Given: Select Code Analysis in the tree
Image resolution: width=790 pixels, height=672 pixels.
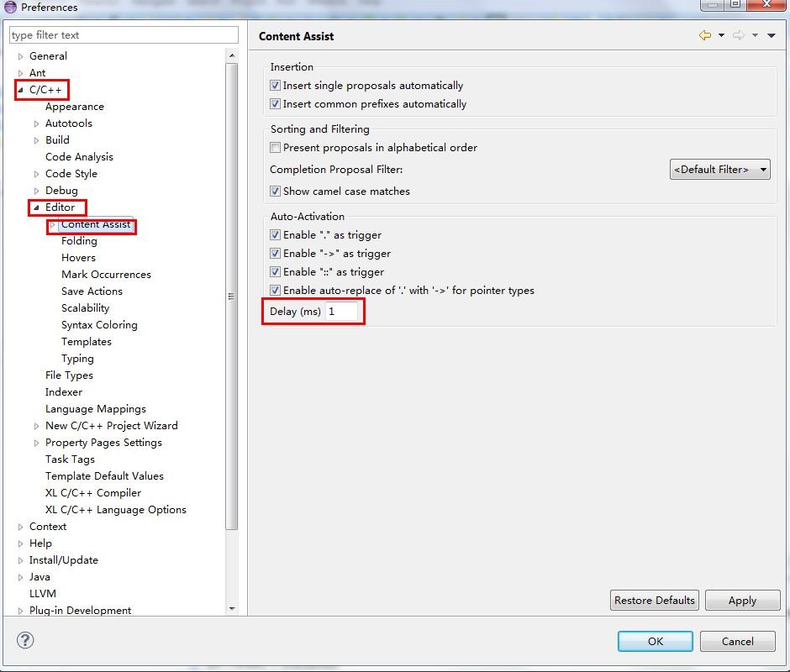Looking at the screenshot, I should pyautogui.click(x=79, y=157).
